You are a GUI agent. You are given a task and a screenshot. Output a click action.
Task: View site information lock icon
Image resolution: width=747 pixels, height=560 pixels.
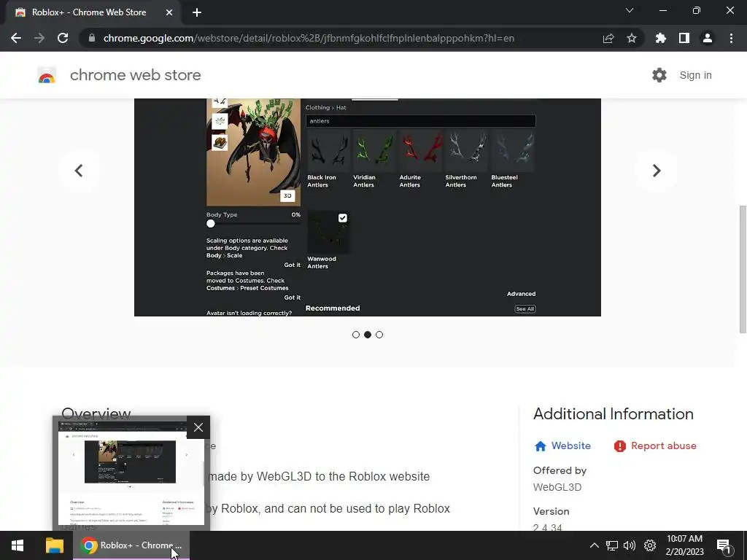click(x=92, y=38)
